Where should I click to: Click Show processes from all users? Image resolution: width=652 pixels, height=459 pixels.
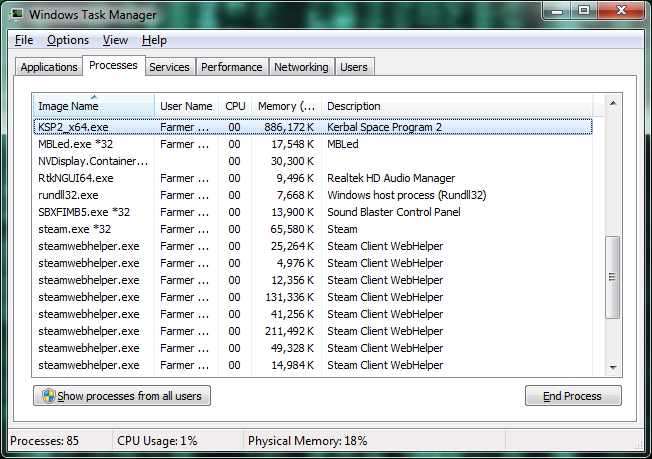point(122,396)
